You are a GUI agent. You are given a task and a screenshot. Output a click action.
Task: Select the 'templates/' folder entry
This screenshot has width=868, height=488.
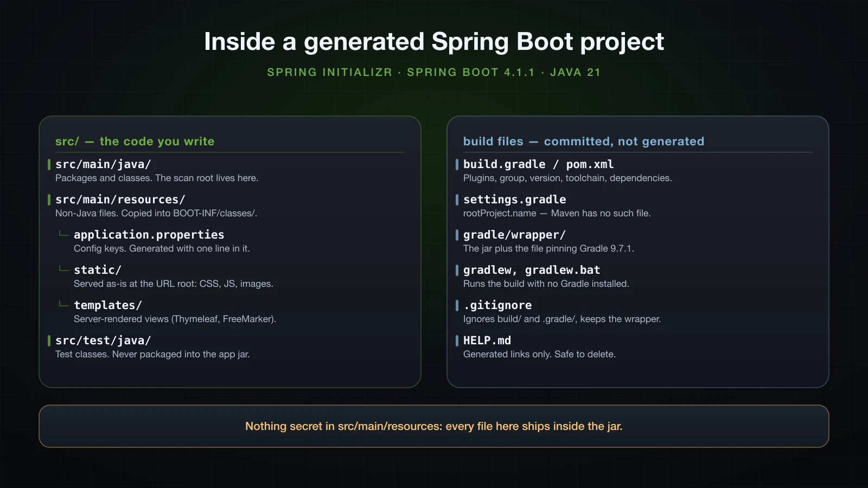[108, 305]
